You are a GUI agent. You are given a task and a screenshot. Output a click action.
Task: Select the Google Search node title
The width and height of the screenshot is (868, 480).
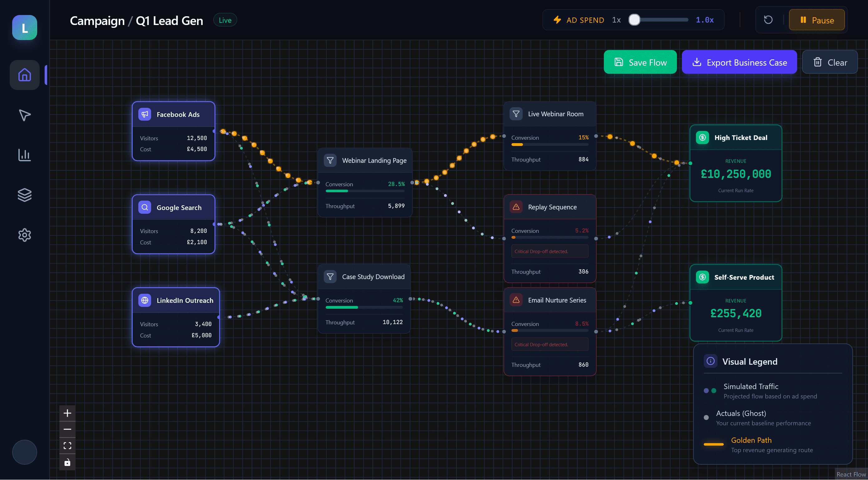coord(179,208)
